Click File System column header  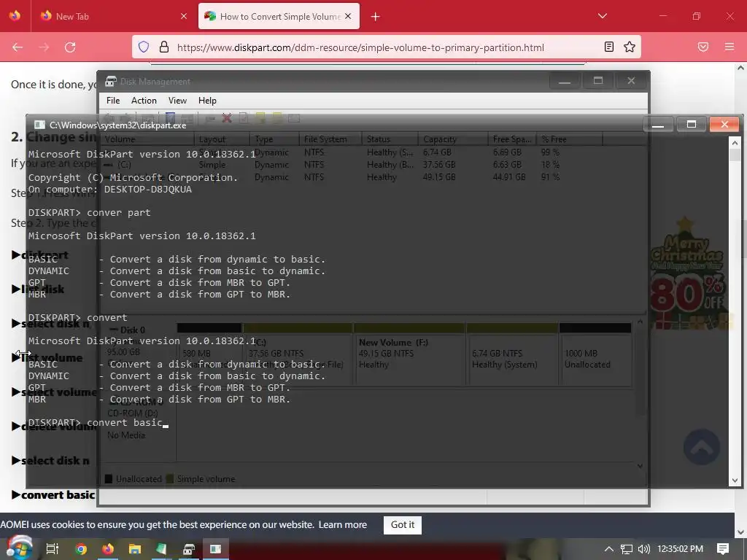(x=330, y=139)
